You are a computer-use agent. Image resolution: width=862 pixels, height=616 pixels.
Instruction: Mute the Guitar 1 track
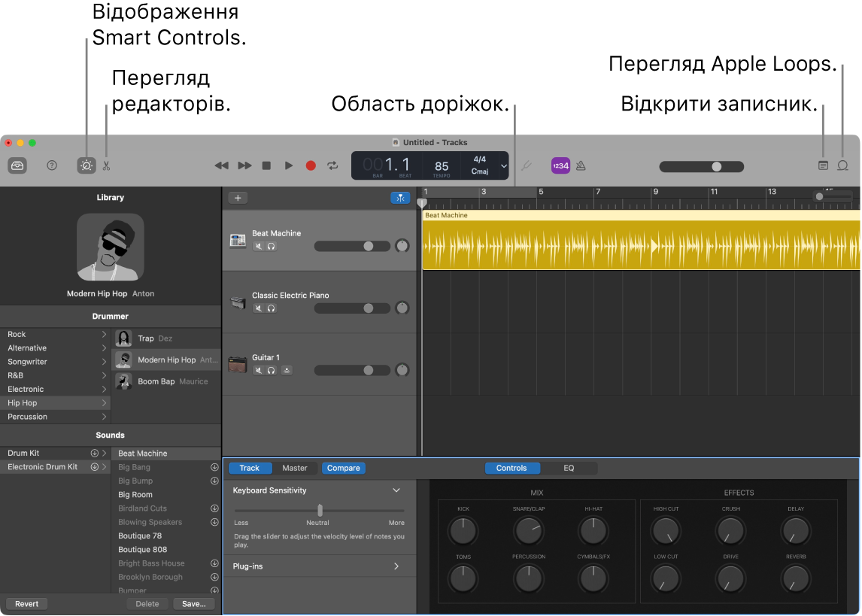259,370
